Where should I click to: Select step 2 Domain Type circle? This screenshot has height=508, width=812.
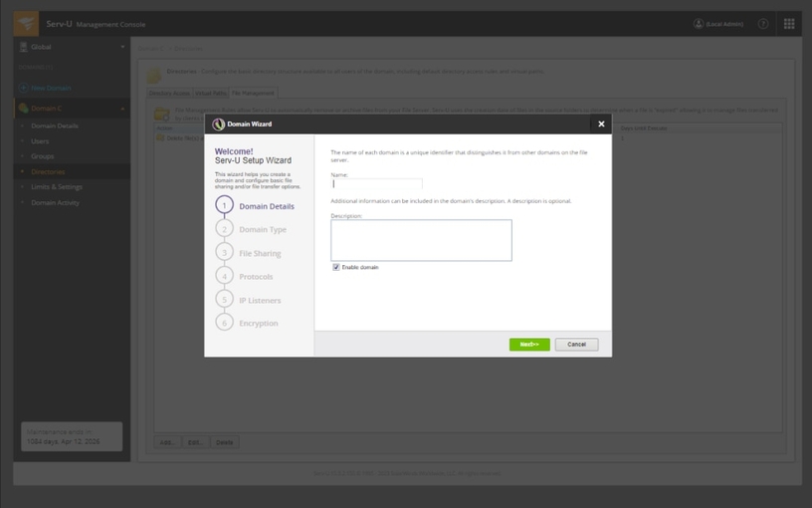[x=224, y=229]
